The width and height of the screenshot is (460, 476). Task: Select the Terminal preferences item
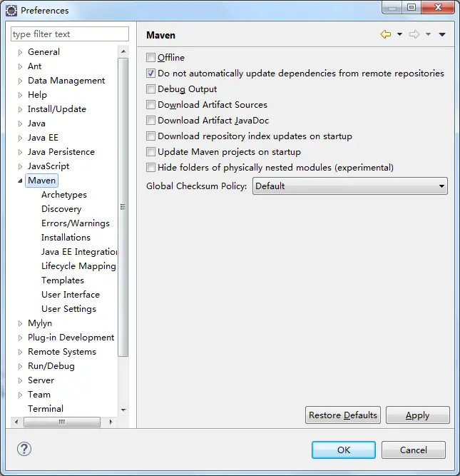tap(46, 409)
